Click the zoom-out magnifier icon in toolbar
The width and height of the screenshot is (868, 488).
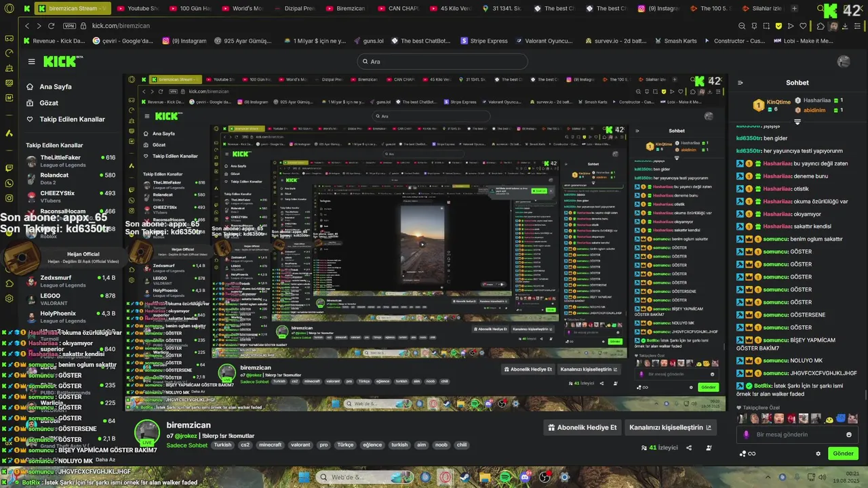pos(742,26)
